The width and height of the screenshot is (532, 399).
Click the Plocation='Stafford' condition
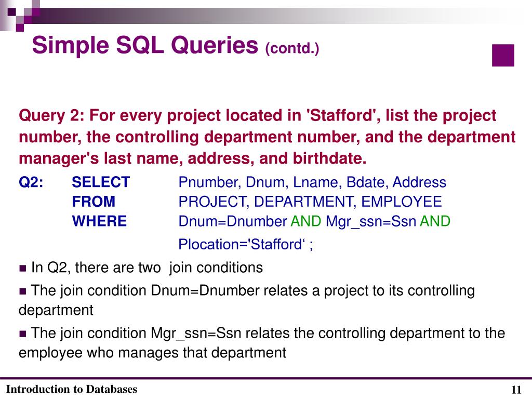point(246,244)
